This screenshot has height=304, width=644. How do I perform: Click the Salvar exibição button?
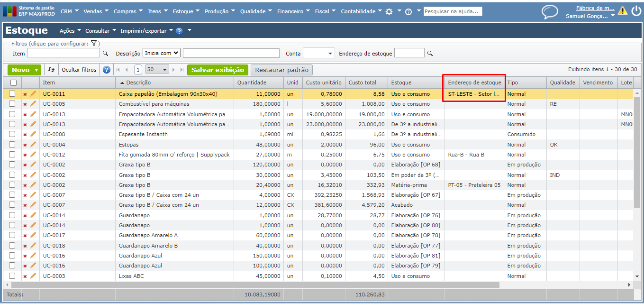[218, 70]
